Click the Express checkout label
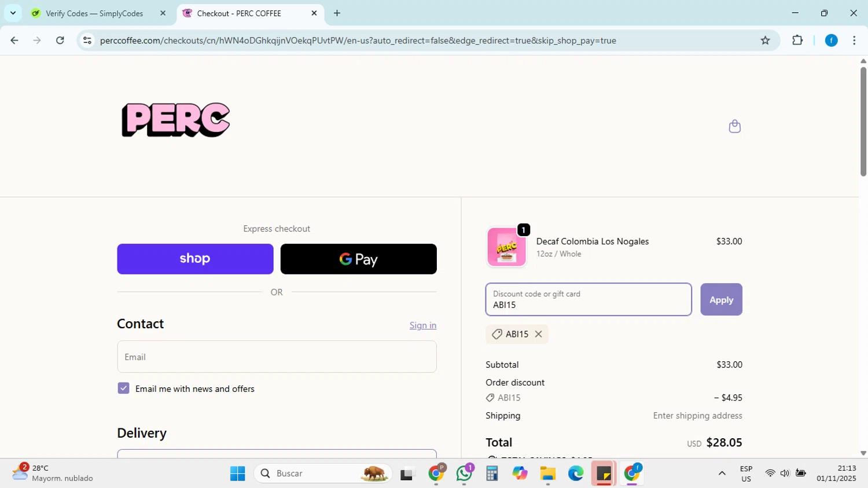The height and width of the screenshot is (488, 868). coord(277,229)
